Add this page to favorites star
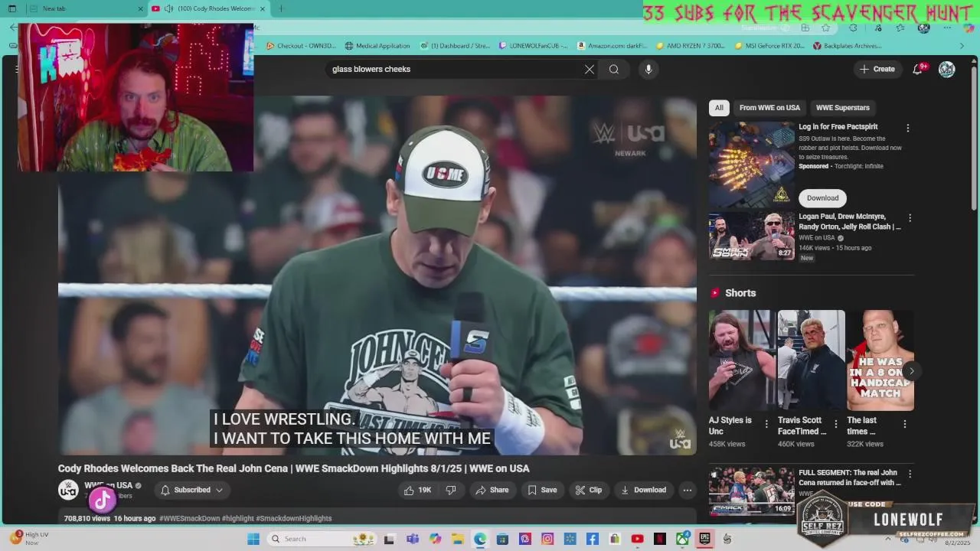 (825, 28)
